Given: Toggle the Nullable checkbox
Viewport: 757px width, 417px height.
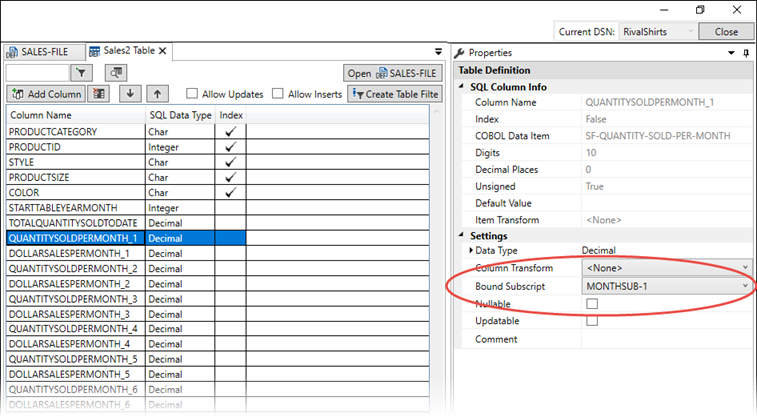Looking at the screenshot, I should [x=592, y=303].
